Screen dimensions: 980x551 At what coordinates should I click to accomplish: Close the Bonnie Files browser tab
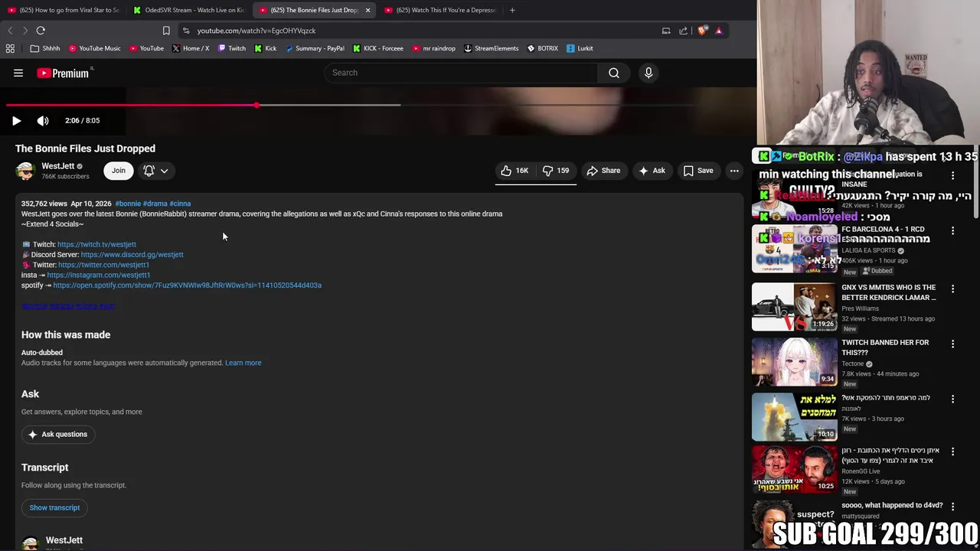(367, 10)
